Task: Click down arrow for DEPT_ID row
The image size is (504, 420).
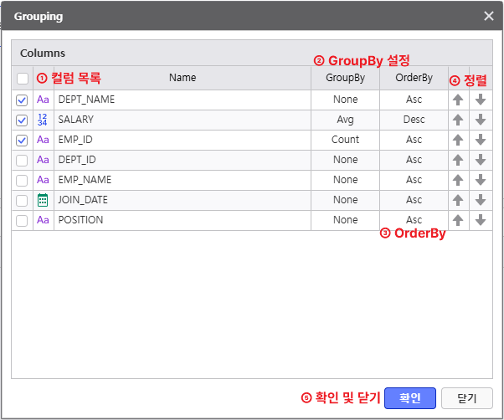Action: coord(481,160)
